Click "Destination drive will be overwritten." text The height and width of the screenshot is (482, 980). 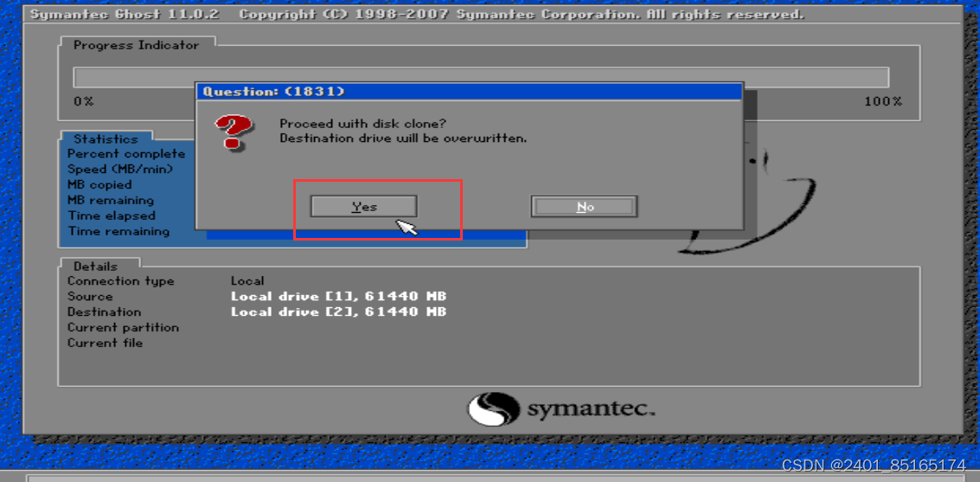coord(403,138)
